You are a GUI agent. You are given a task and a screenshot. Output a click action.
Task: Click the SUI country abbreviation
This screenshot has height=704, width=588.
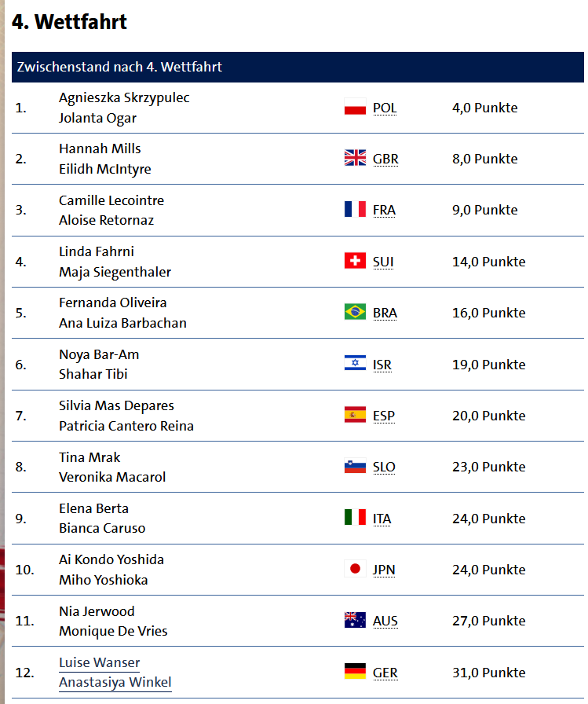click(383, 262)
